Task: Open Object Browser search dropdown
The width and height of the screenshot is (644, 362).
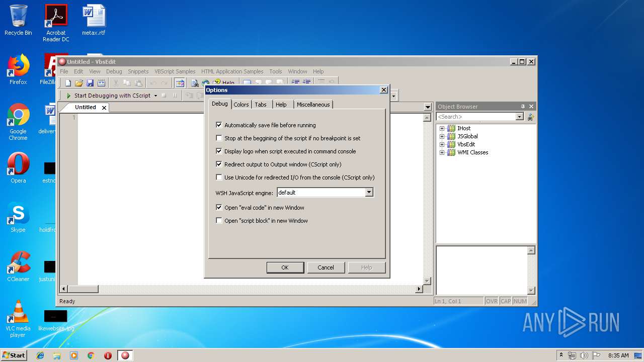Action: coord(520,117)
